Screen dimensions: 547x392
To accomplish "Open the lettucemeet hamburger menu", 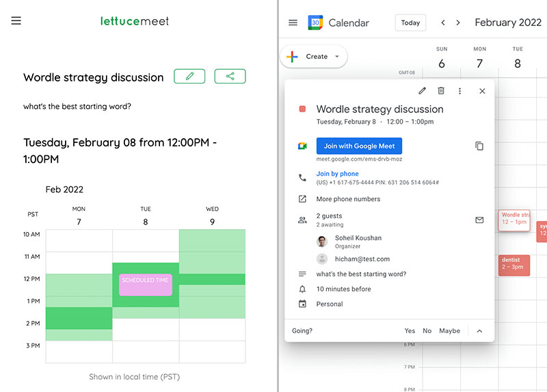I will (16, 21).
